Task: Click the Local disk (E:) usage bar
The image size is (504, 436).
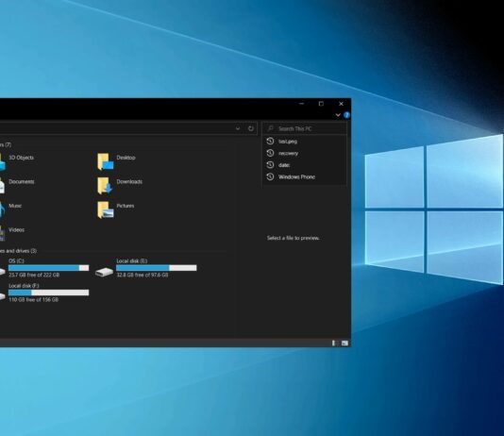Action: click(x=157, y=268)
